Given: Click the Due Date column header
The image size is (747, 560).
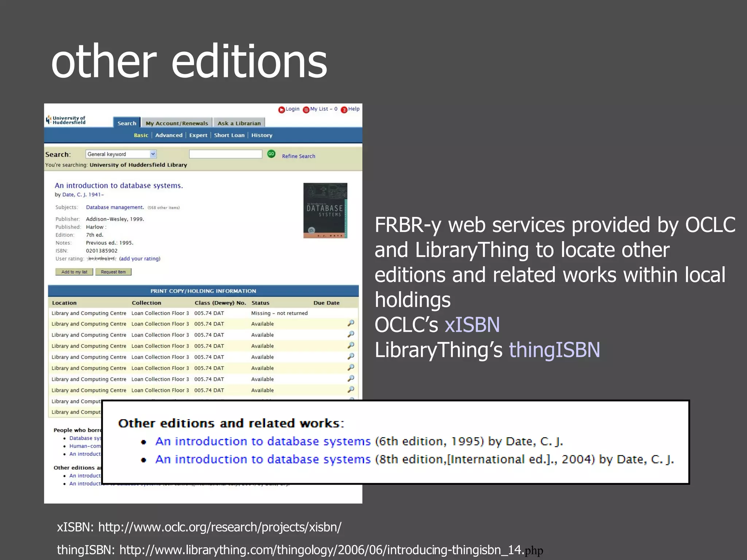Looking at the screenshot, I should click(326, 303).
